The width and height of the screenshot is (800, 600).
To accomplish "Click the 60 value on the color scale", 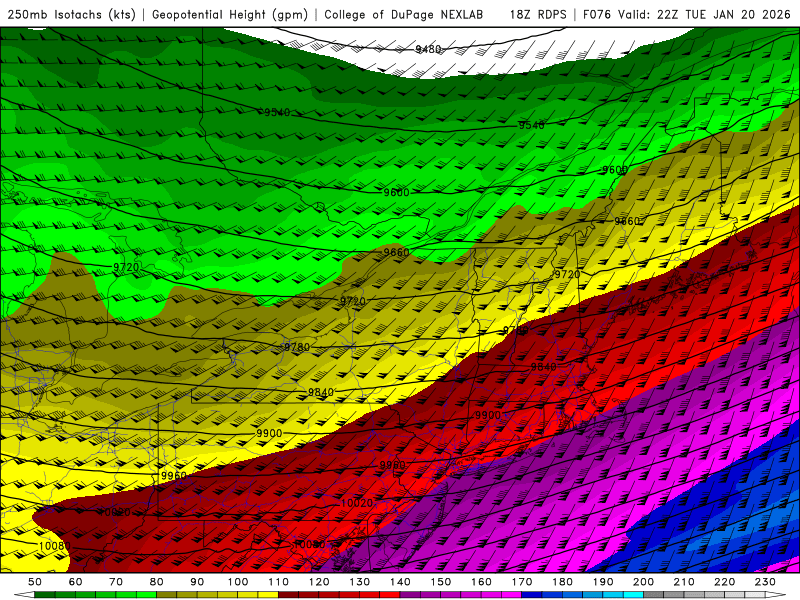I will tap(75, 582).
